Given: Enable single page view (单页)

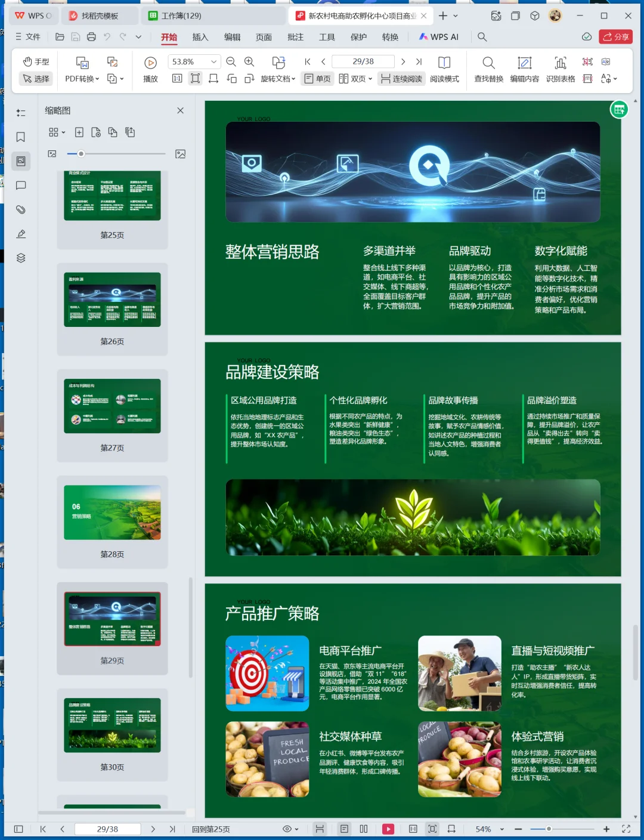Looking at the screenshot, I should (x=317, y=79).
